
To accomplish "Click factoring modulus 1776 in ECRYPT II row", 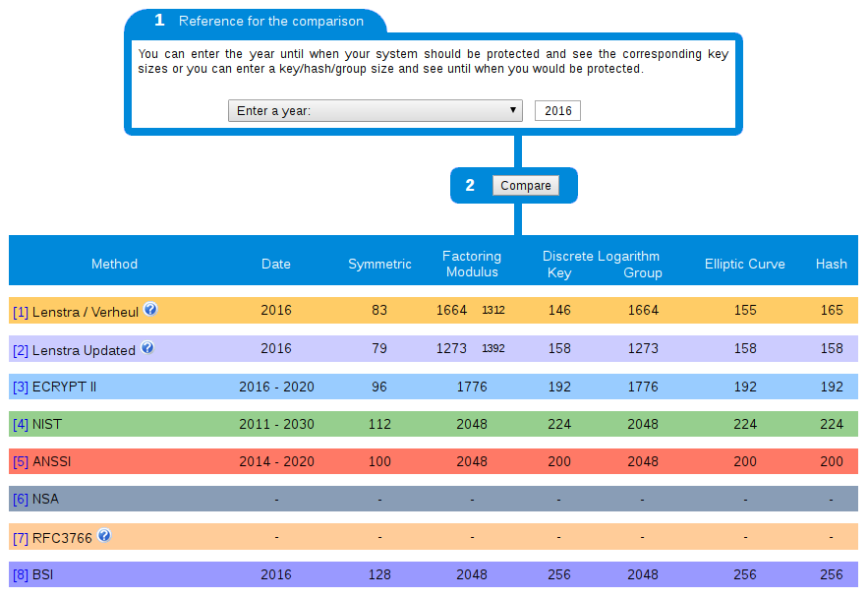I will (x=472, y=387).
